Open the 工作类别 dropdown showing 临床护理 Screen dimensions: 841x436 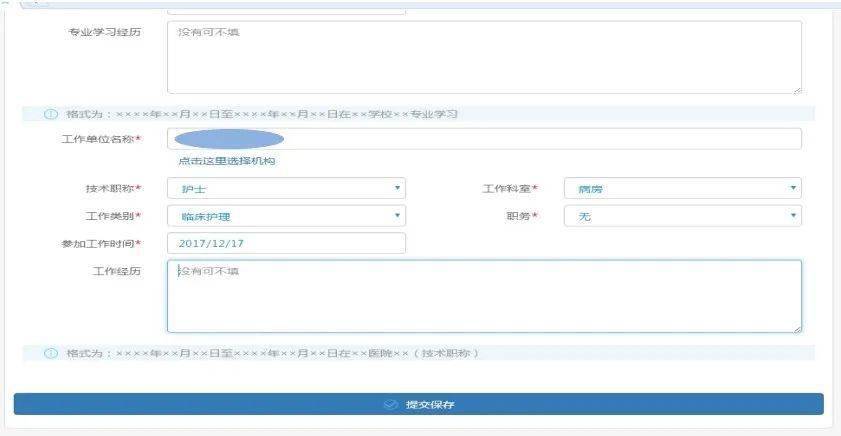click(286, 216)
